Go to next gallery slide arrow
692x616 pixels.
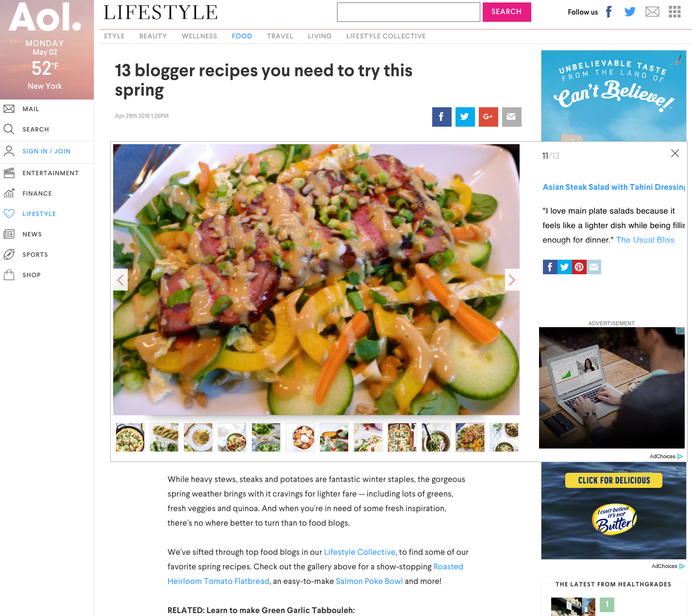point(512,280)
